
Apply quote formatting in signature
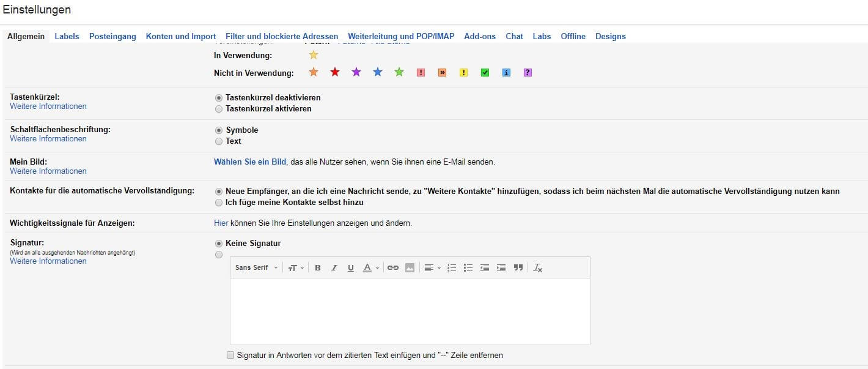518,267
